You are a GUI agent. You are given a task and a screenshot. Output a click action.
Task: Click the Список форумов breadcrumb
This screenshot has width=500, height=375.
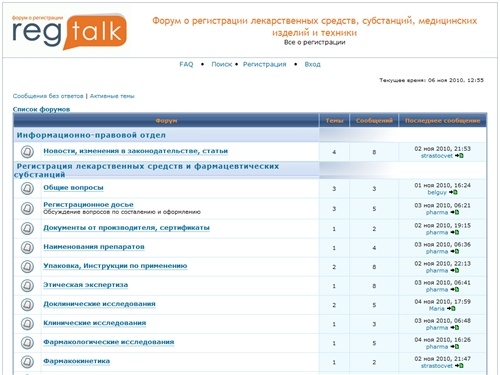click(x=41, y=109)
